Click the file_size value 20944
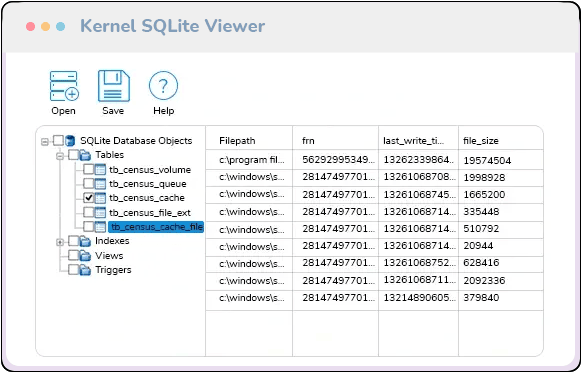The image size is (581, 372). (x=478, y=246)
